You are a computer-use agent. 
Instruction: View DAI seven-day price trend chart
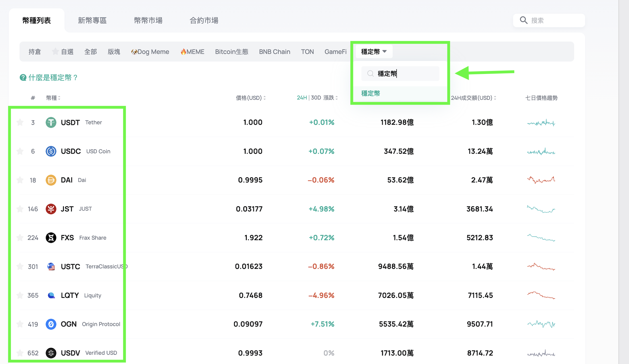(x=541, y=180)
